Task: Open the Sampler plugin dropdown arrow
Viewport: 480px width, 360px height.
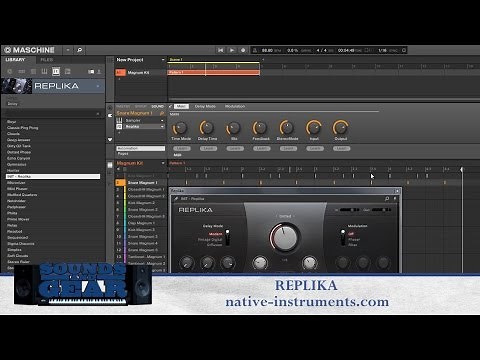Action: 162,120
